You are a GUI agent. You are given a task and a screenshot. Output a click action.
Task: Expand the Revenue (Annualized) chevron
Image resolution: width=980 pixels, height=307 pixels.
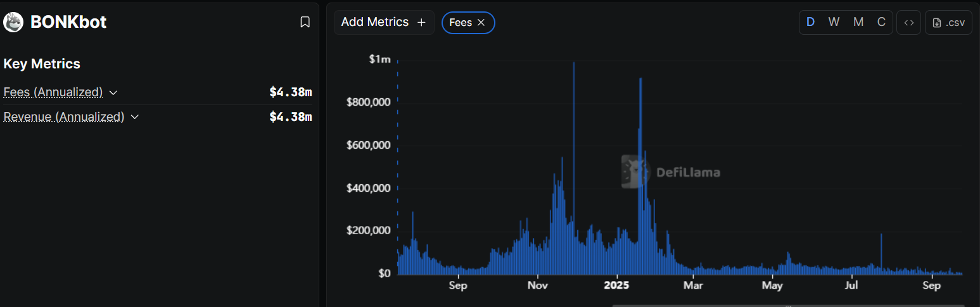[134, 117]
